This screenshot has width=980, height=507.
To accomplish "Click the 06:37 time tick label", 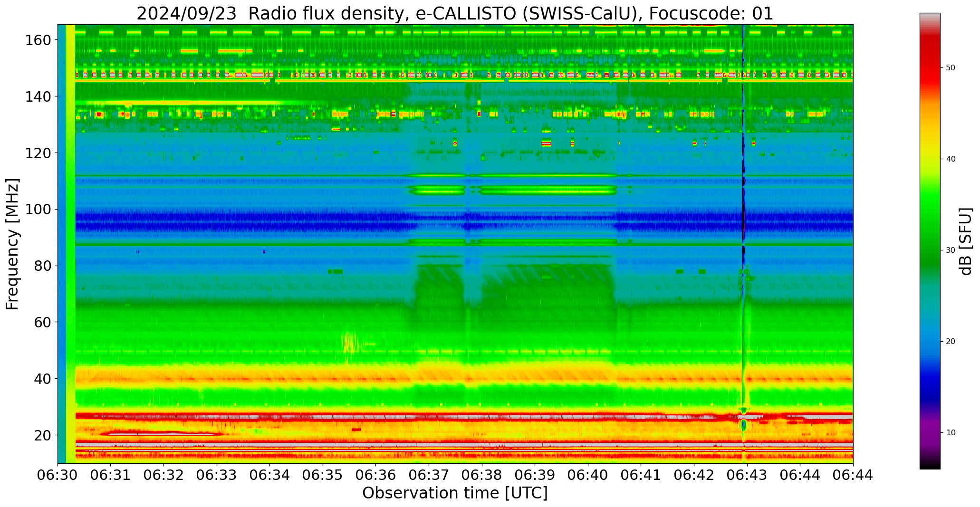I will tap(429, 475).
